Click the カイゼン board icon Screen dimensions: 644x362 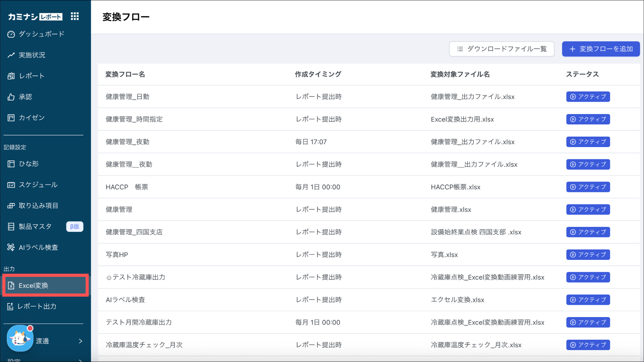click(11, 118)
